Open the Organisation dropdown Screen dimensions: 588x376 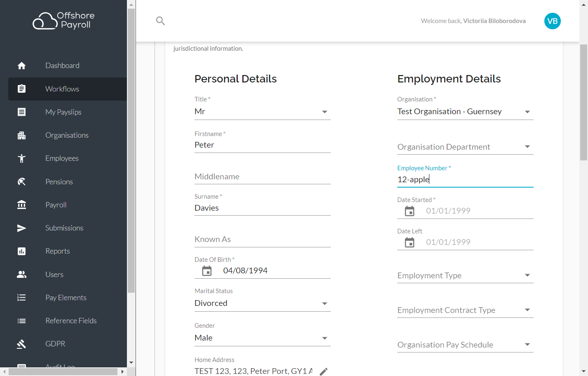click(x=465, y=112)
